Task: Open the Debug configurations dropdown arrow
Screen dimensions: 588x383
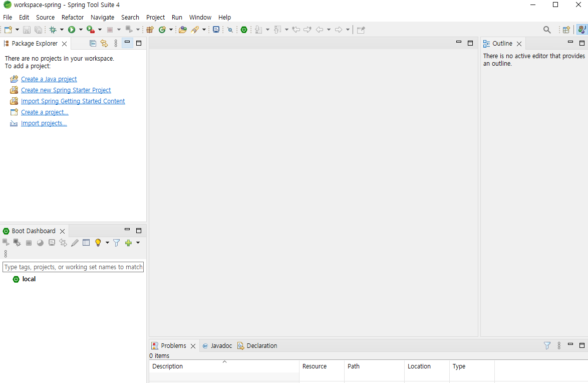Action: 62,30
